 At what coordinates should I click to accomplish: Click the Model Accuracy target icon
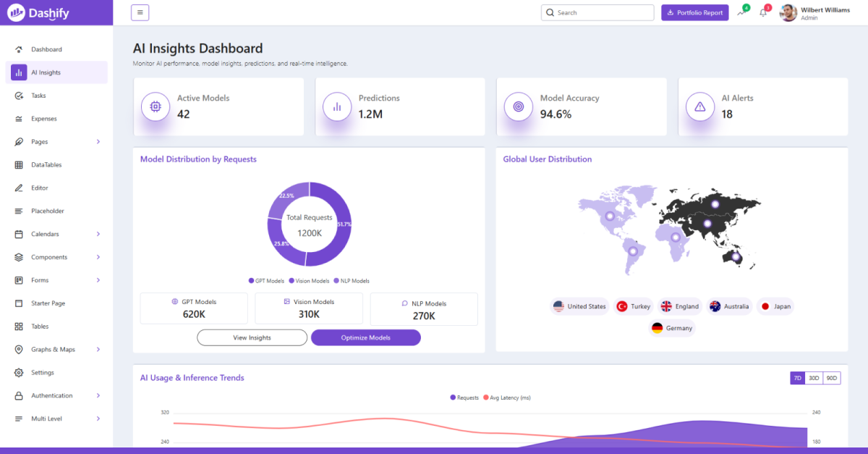pos(519,106)
